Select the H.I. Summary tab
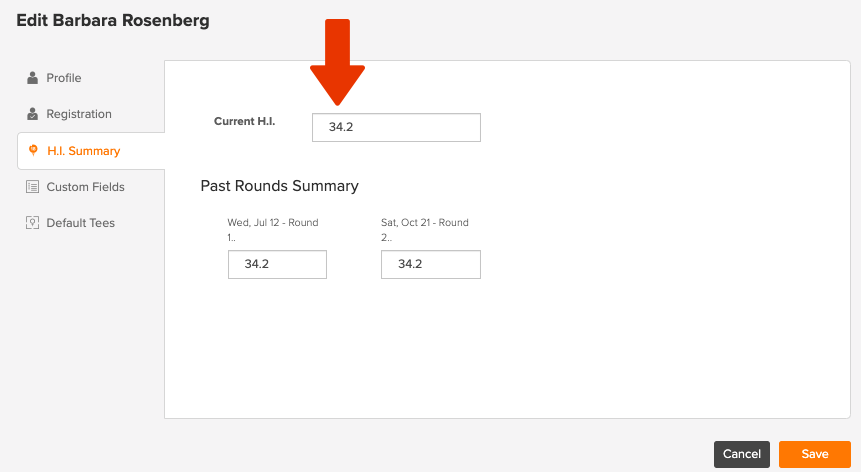Image resolution: width=861 pixels, height=472 pixels. click(x=91, y=151)
